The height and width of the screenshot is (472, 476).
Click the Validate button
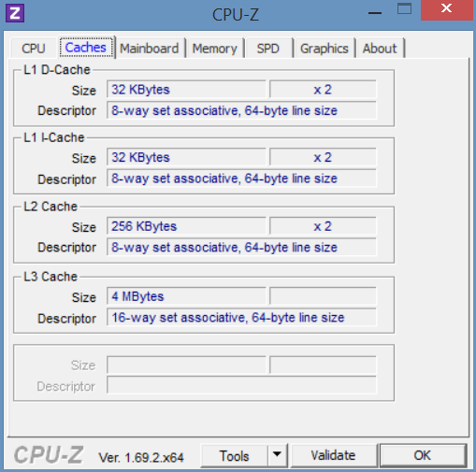333,455
